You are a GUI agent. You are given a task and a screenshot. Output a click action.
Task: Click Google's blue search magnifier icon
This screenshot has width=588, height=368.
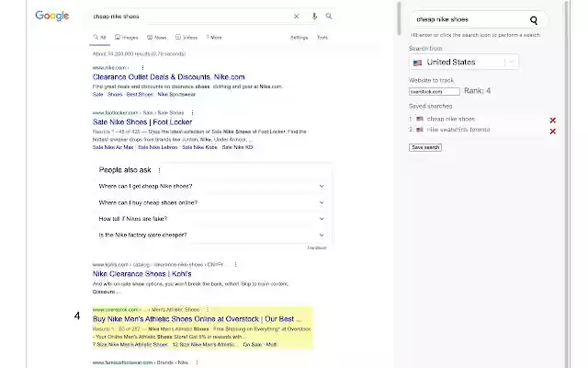[329, 17]
